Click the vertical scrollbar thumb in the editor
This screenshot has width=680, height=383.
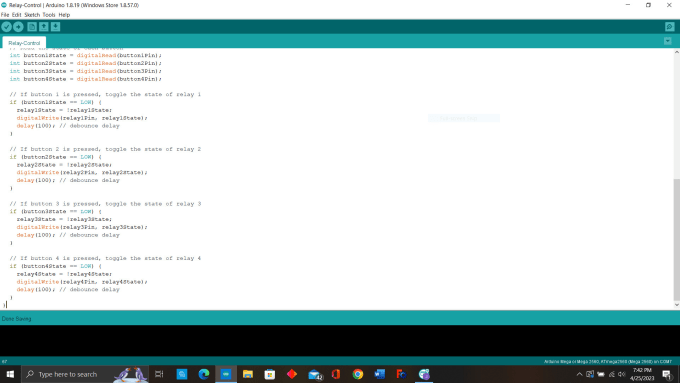tap(677, 239)
